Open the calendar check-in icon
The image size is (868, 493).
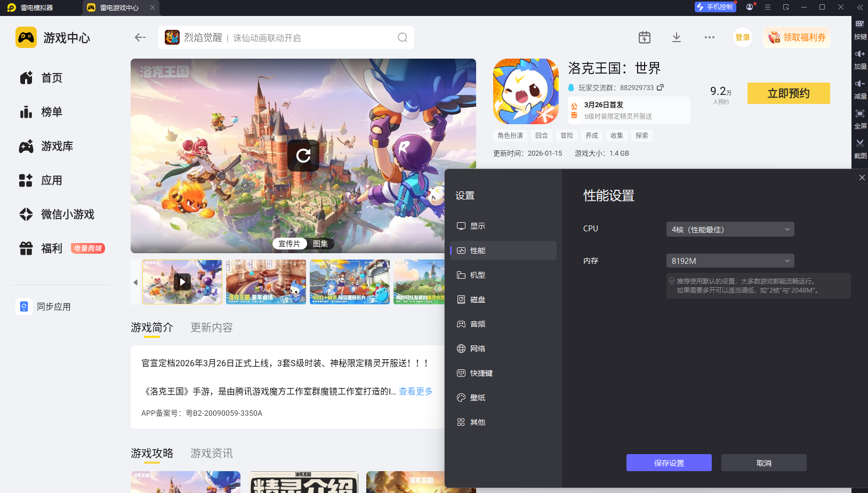coord(645,37)
